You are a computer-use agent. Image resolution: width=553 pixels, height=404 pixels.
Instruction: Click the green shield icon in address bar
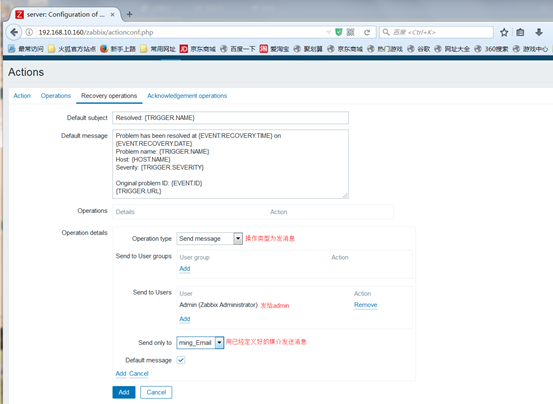[x=339, y=32]
